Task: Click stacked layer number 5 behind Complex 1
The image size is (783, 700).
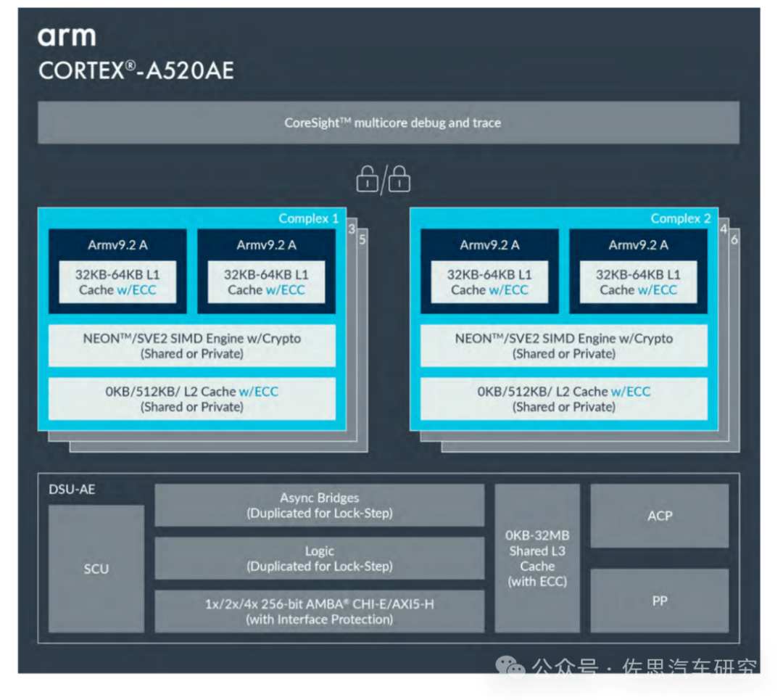Action: [362, 239]
